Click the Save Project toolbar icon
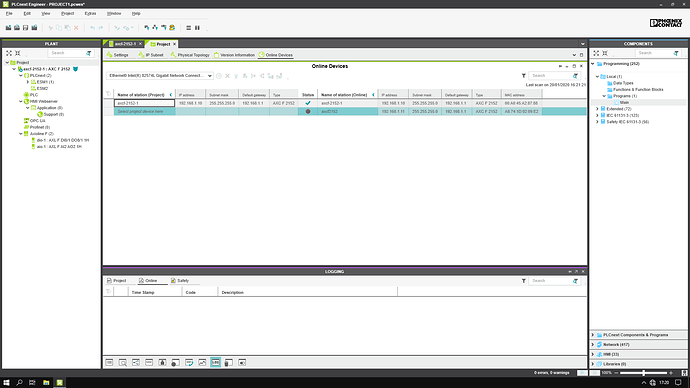This screenshot has width=690, height=388. (x=26, y=28)
